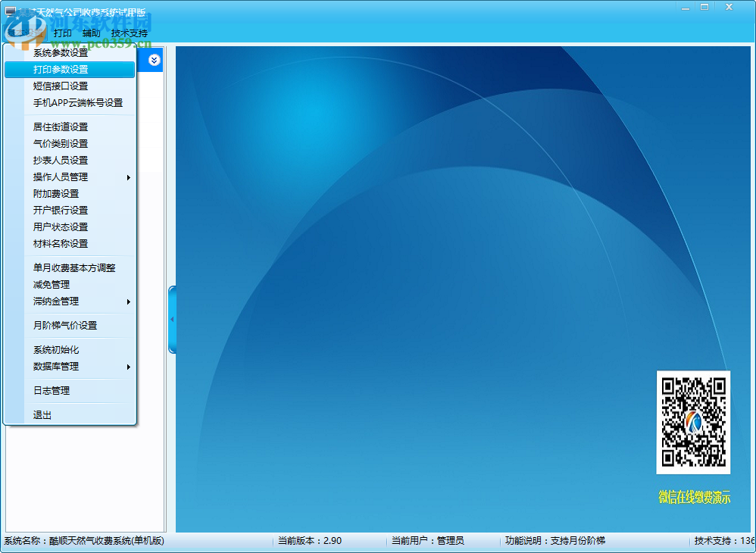
Task: Select 打印参数设置 menu entry
Action: point(70,70)
